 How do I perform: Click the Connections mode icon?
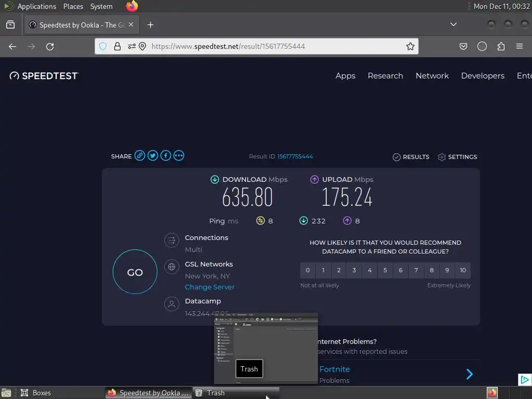pyautogui.click(x=171, y=241)
